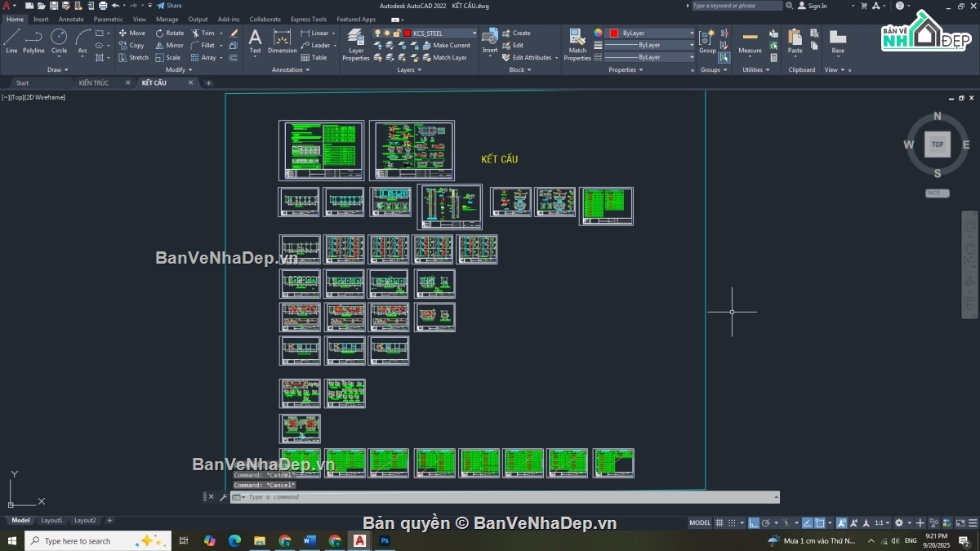Click the Mirror modify tool

(x=169, y=46)
